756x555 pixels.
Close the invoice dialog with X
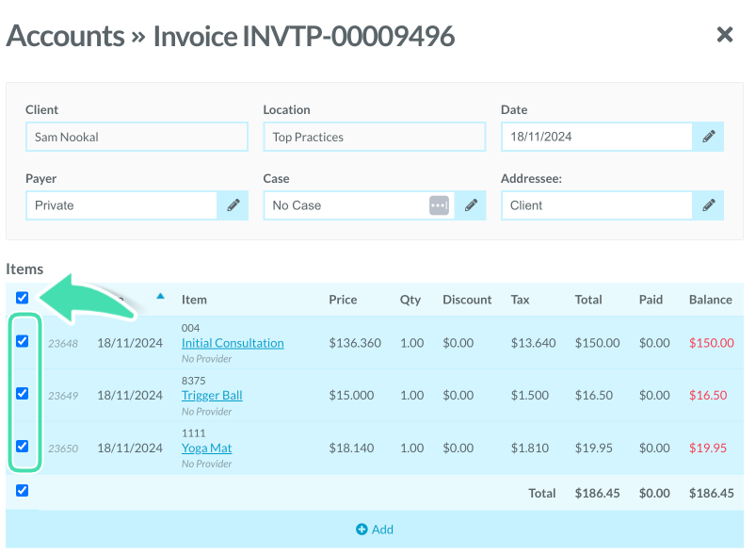click(725, 35)
